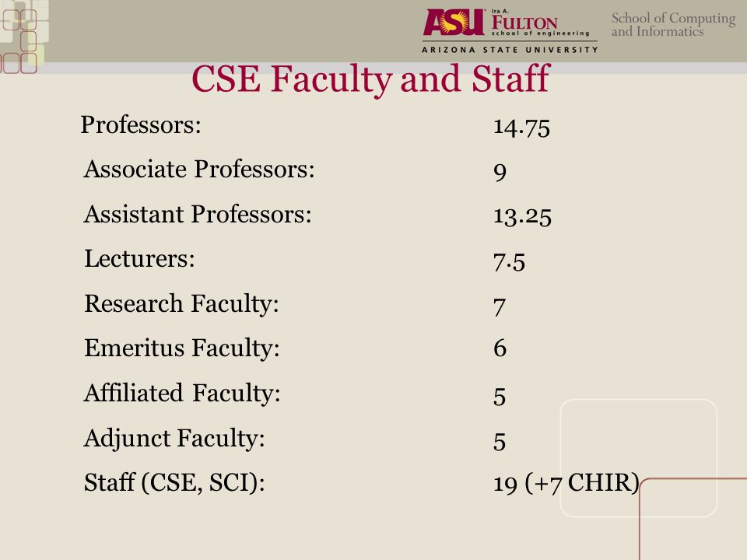Image resolution: width=747 pixels, height=560 pixels.
Task: Select the Staff (CSE, SCI): label
Action: click(x=174, y=482)
